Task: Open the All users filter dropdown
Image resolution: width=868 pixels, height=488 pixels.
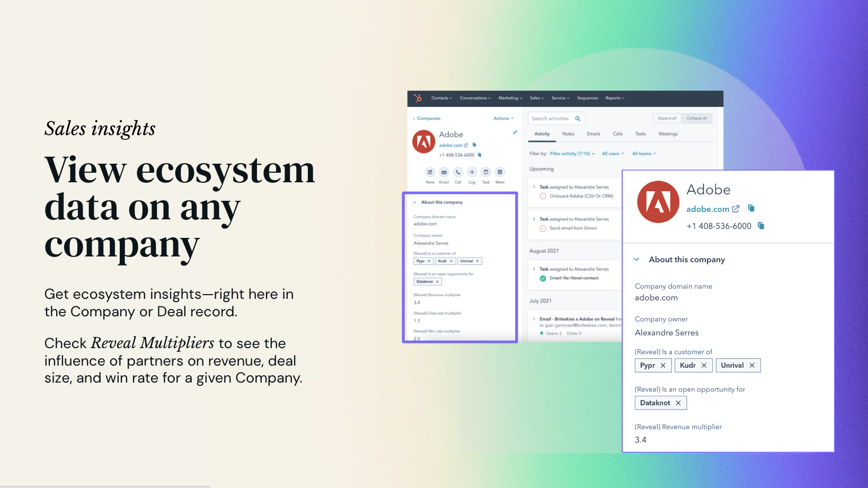Action: [613, 154]
